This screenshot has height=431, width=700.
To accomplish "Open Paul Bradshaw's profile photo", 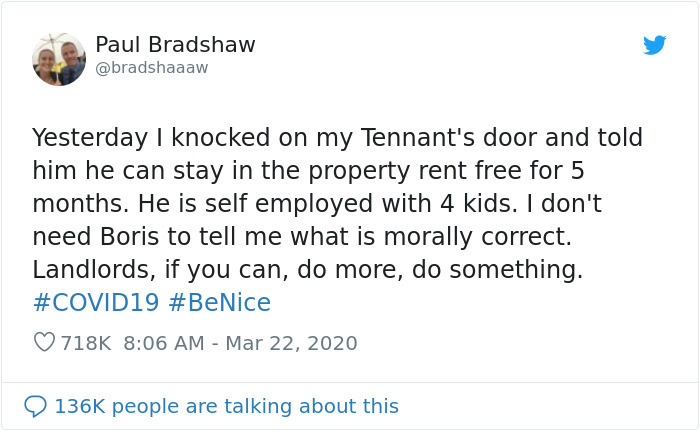I will pos(59,59).
